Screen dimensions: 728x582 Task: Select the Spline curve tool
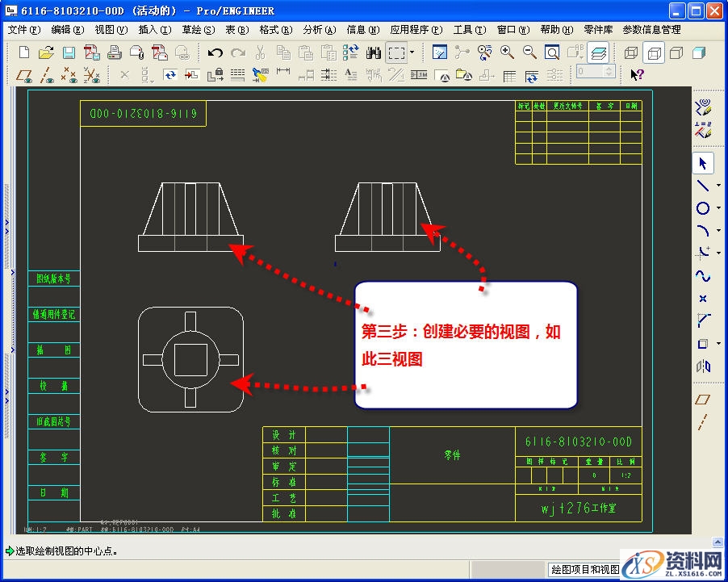click(x=702, y=276)
